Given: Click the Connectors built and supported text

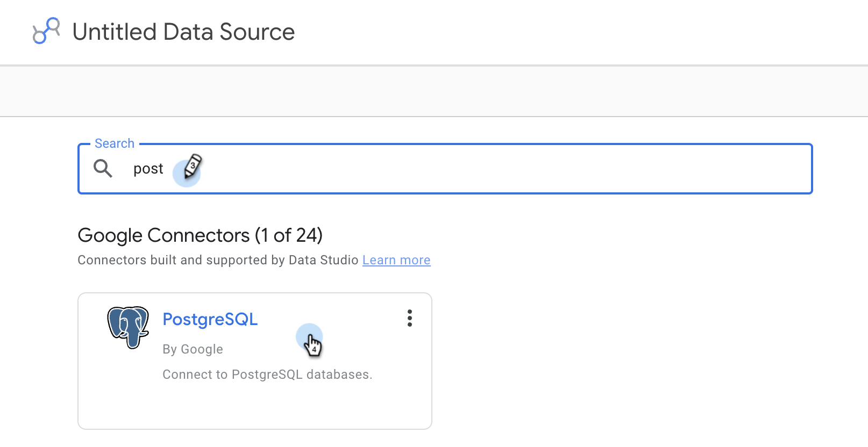Looking at the screenshot, I should (x=218, y=260).
